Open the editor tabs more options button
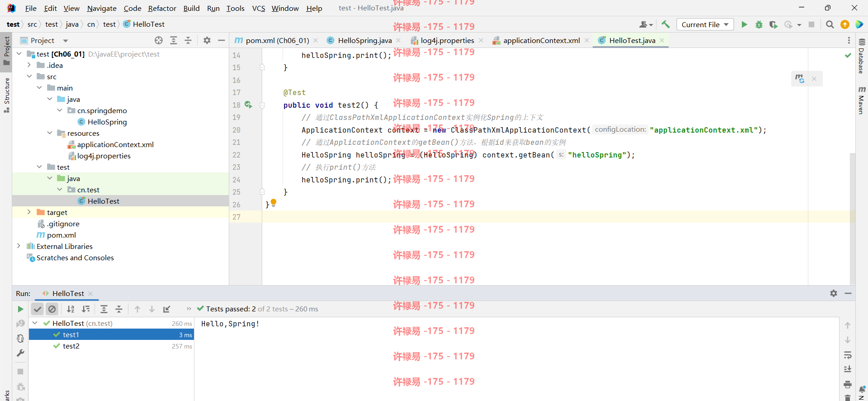868x401 pixels. (849, 40)
